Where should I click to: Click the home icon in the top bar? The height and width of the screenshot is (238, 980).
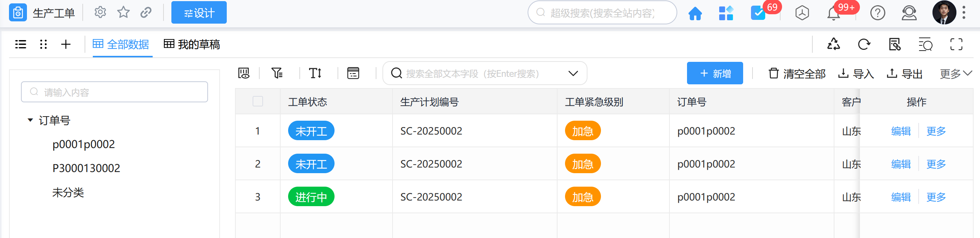(x=694, y=13)
